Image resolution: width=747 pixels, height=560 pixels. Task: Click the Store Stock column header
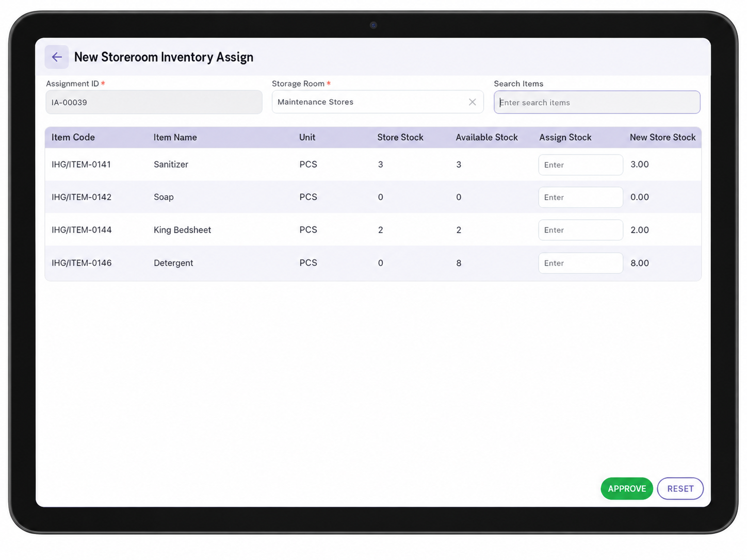click(x=400, y=138)
